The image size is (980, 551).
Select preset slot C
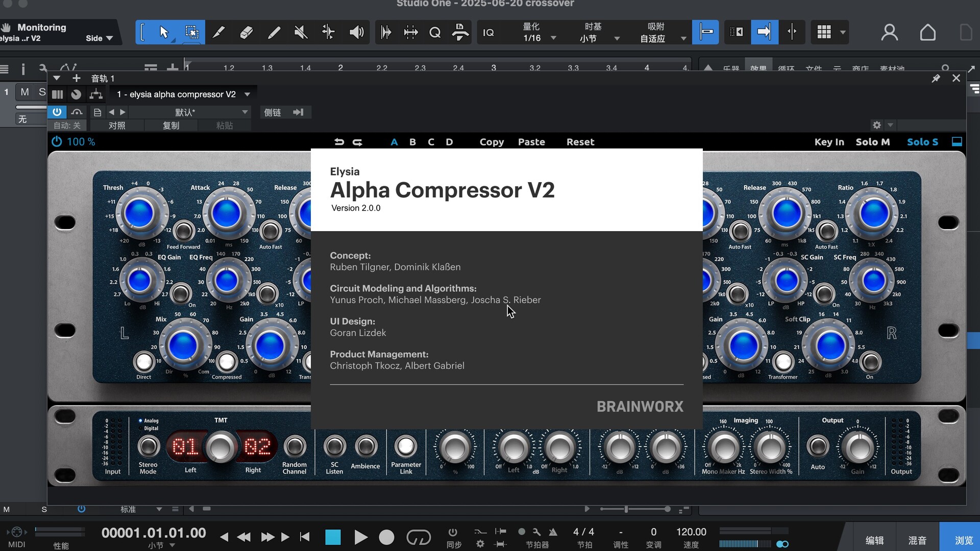point(431,142)
